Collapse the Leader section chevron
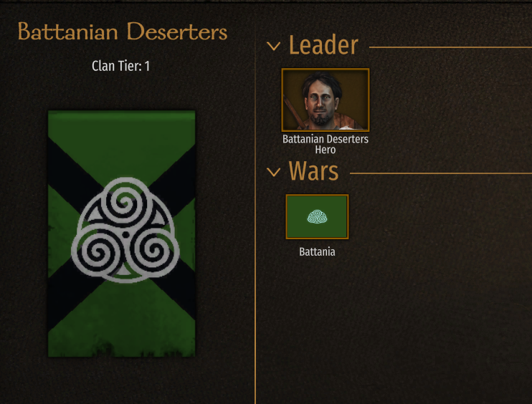532x404 pixels. [273, 46]
